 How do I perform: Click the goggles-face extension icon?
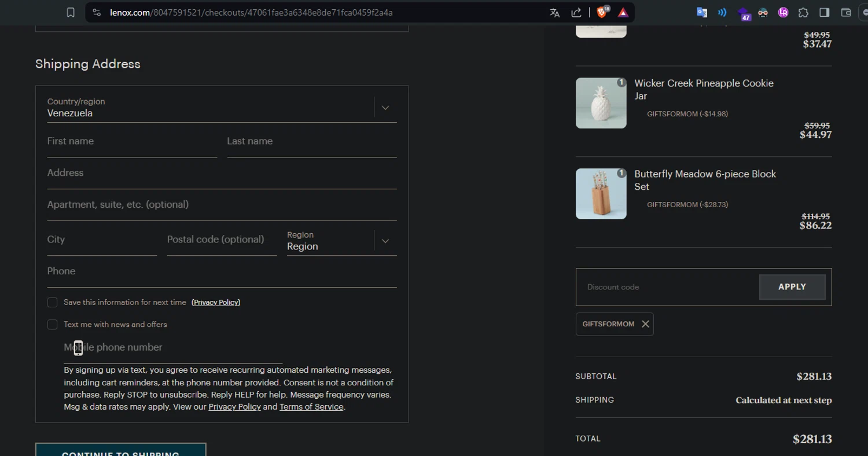[763, 12]
